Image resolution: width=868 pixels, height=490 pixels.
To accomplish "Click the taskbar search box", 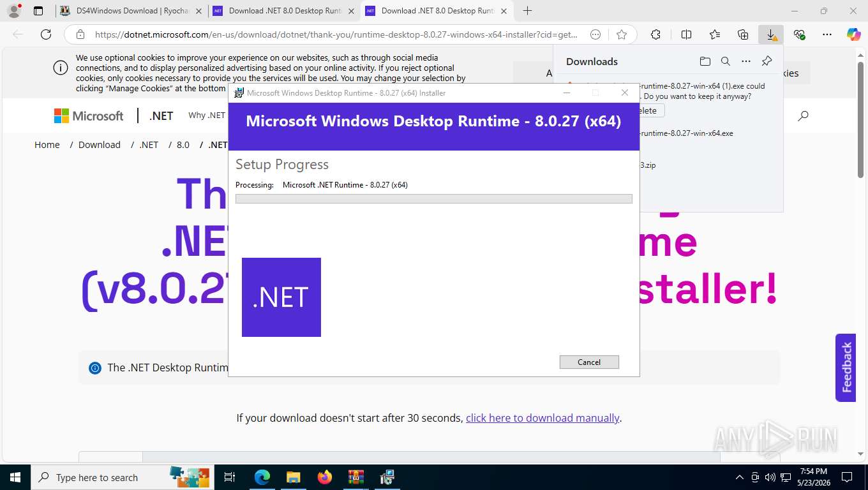I will pos(121,477).
